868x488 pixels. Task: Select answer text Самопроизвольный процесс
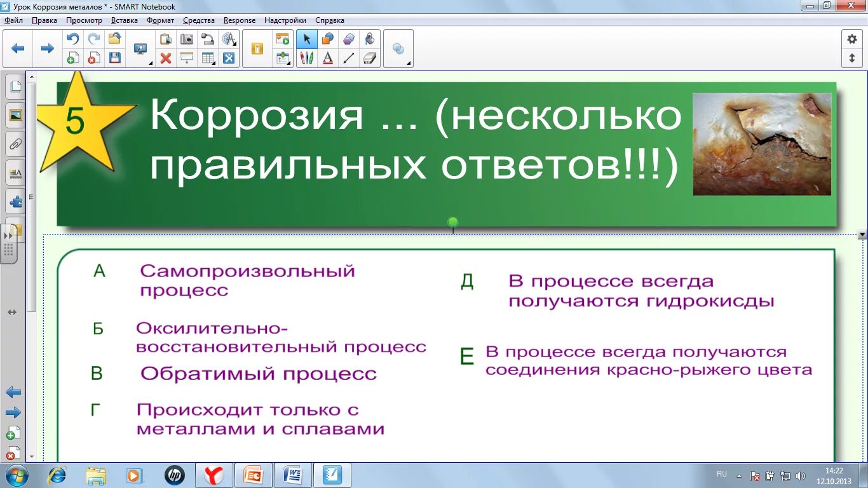point(247,280)
